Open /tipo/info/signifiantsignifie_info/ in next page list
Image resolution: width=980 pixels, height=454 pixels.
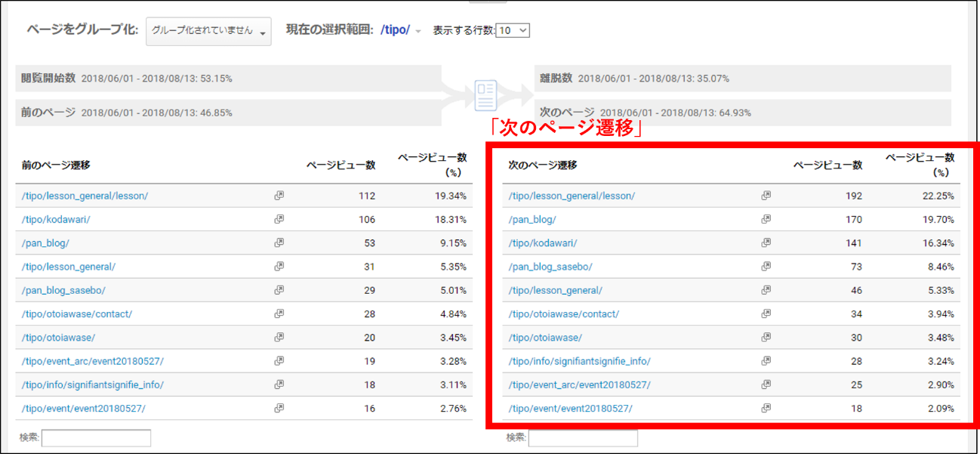click(579, 361)
